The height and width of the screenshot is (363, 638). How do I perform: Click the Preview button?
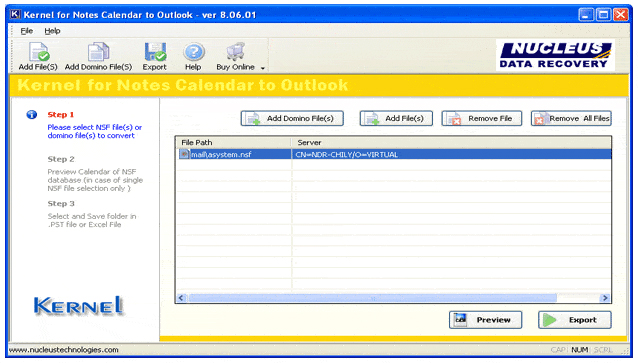click(485, 320)
